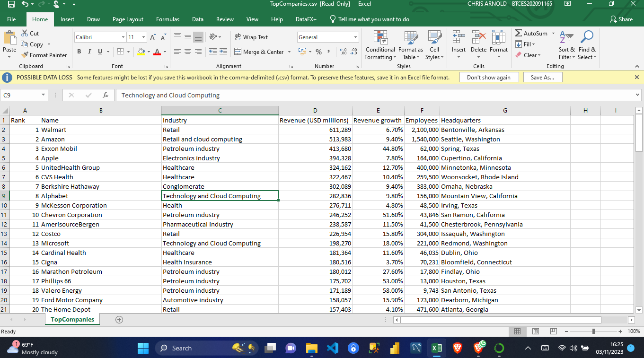The image size is (644, 358).
Task: Expand the Calibri font name dropdown
Action: pos(123,37)
